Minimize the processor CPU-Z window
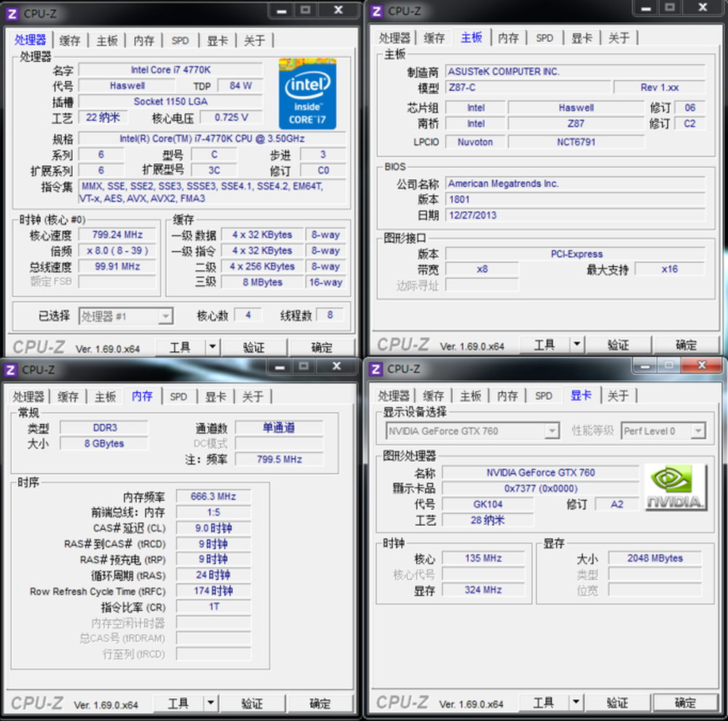728x721 pixels. pos(282,10)
